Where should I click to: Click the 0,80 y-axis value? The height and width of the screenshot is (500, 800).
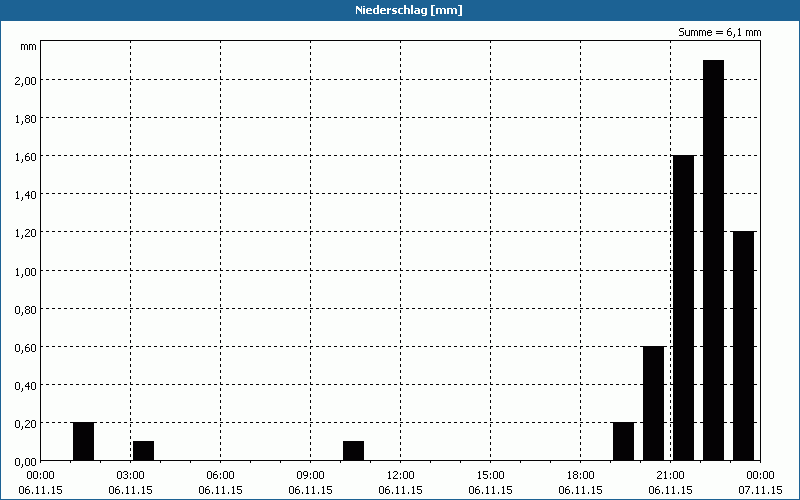(25, 309)
